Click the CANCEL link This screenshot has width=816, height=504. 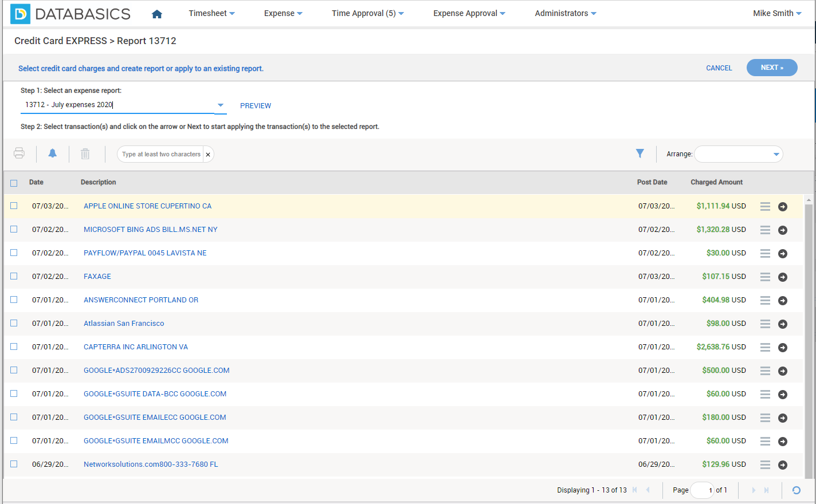tap(719, 68)
